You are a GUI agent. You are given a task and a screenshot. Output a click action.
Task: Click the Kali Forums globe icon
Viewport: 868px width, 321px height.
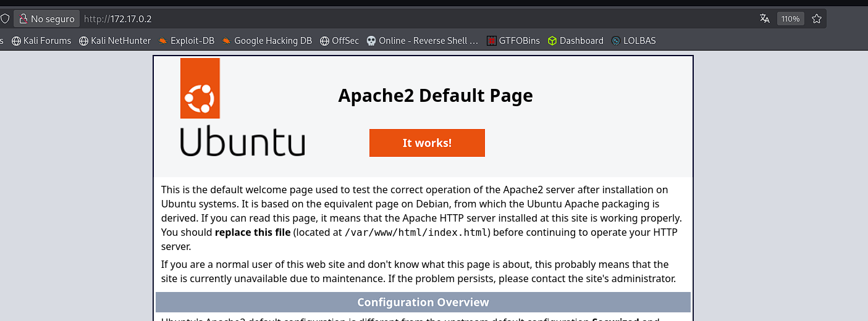[16, 41]
